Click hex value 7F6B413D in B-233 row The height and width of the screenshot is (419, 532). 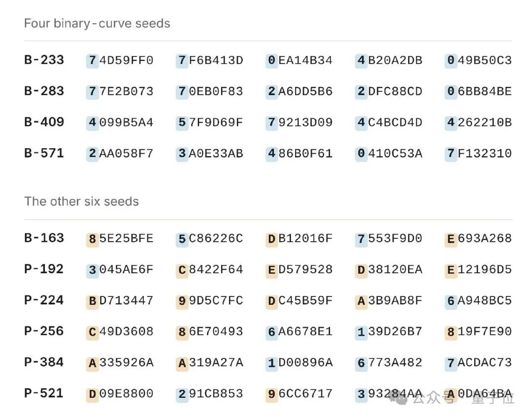pyautogui.click(x=210, y=61)
